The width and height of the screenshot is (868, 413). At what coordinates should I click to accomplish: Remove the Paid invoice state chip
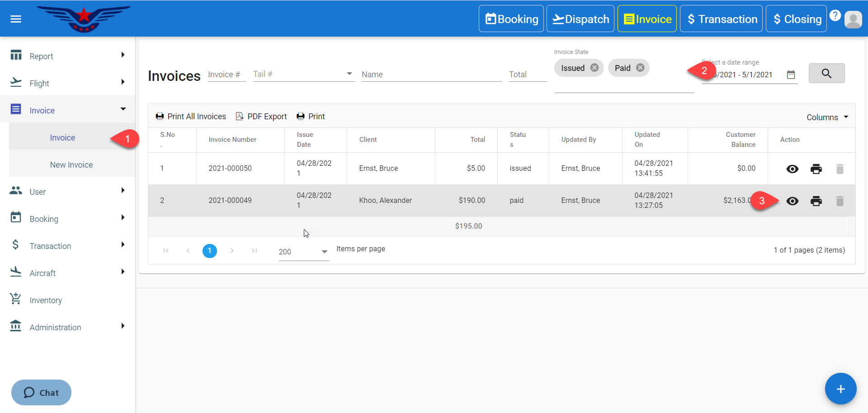[x=640, y=68]
